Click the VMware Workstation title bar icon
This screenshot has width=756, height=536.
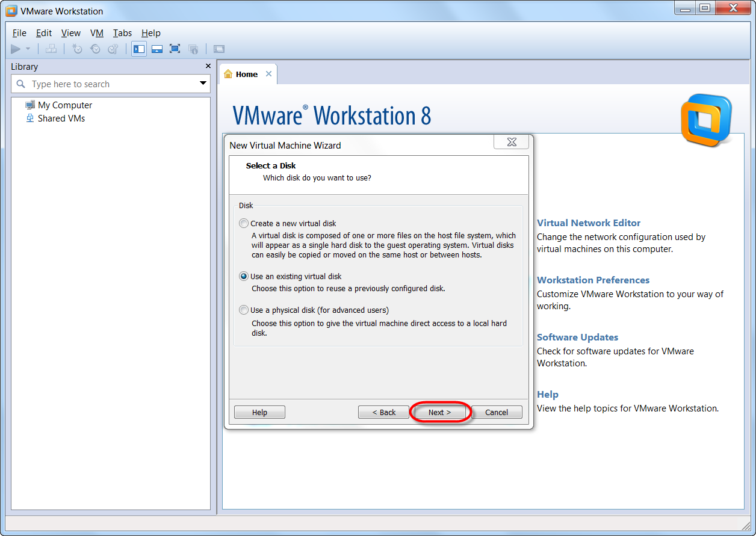coord(11,11)
